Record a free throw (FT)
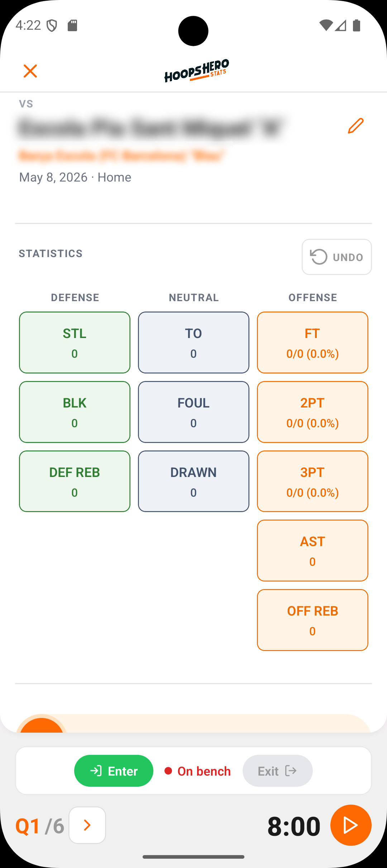387x868 pixels. point(312,342)
